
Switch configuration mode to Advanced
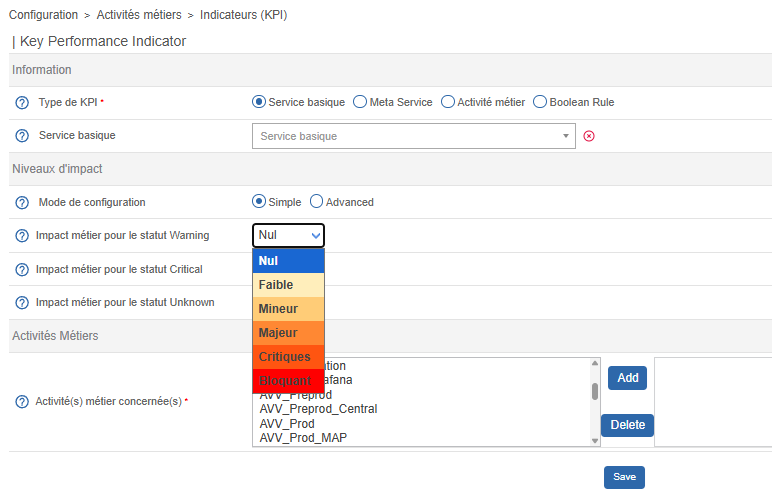coord(317,202)
